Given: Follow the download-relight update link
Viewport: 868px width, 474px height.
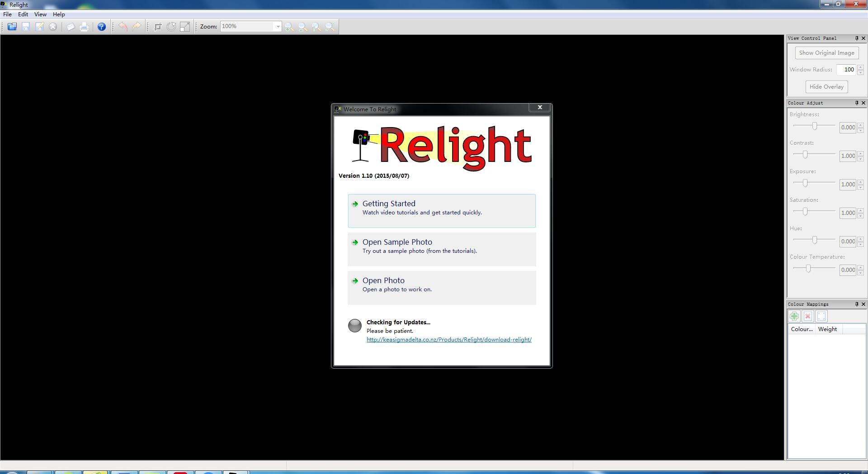Looking at the screenshot, I should click(x=448, y=339).
